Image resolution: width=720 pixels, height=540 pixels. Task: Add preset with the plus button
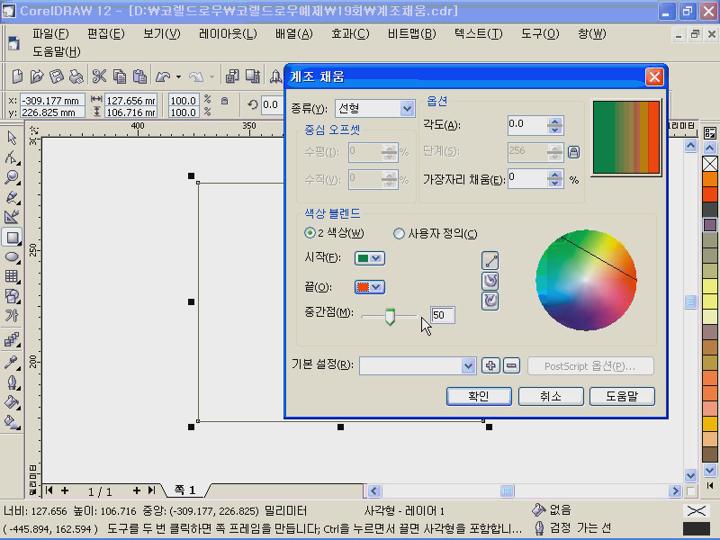(x=490, y=366)
